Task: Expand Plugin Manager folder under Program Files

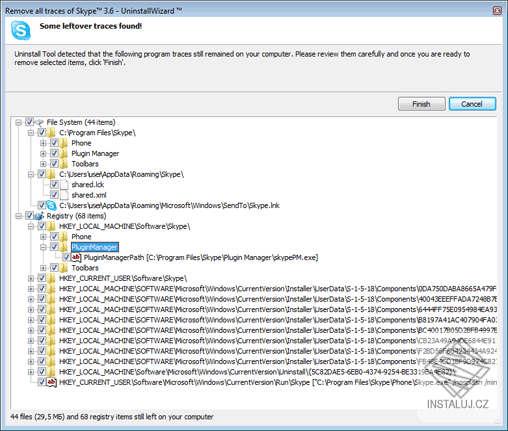Action: pyautogui.click(x=43, y=154)
